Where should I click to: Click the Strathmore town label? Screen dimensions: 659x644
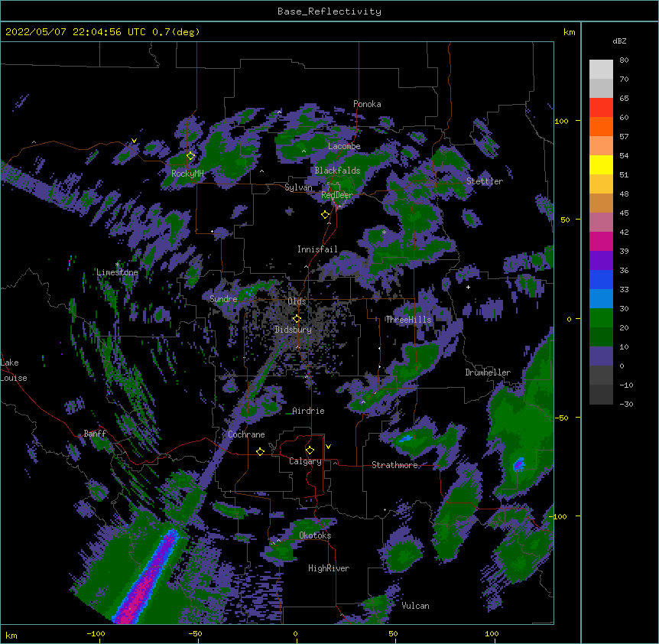394,465
